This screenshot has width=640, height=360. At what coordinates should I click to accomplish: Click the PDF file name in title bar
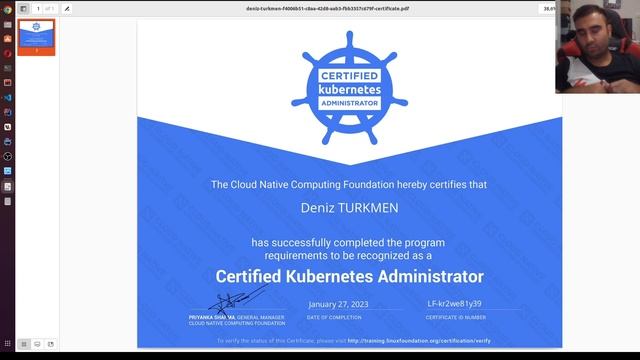coord(327,9)
